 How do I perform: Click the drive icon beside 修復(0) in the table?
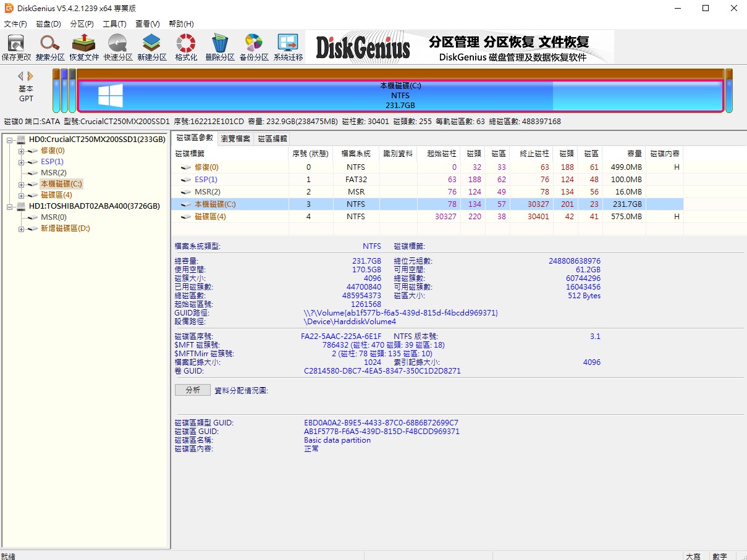[x=186, y=167]
